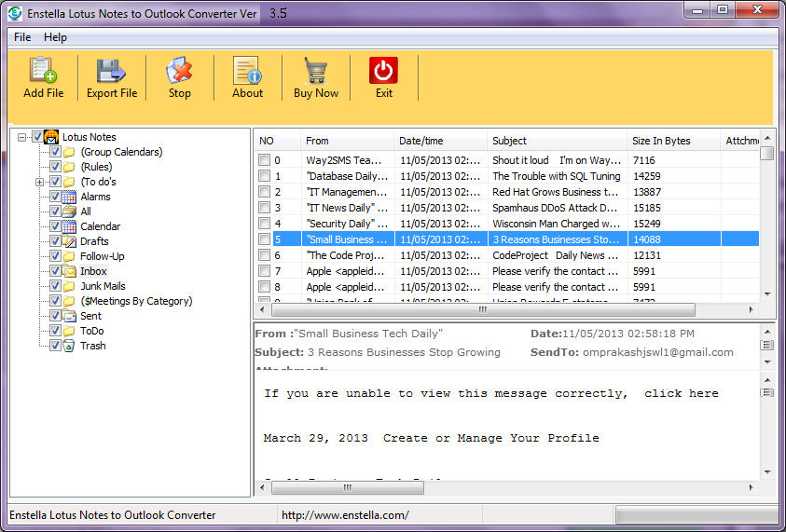This screenshot has width=786, height=532.
Task: Click the red Exit power icon
Action: click(383, 70)
